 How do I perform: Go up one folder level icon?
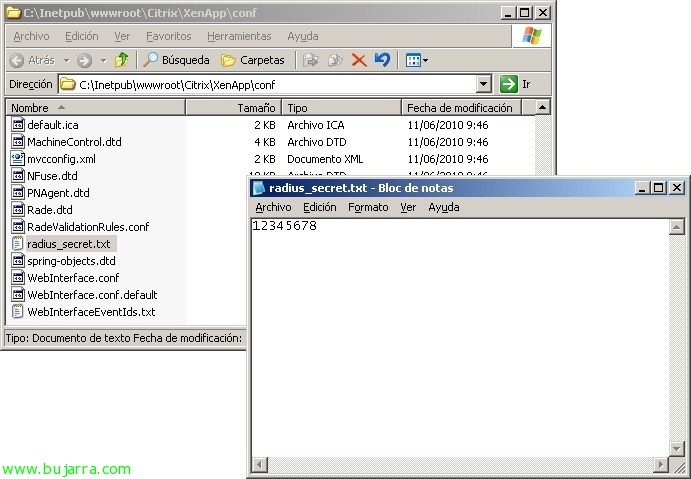(122, 60)
